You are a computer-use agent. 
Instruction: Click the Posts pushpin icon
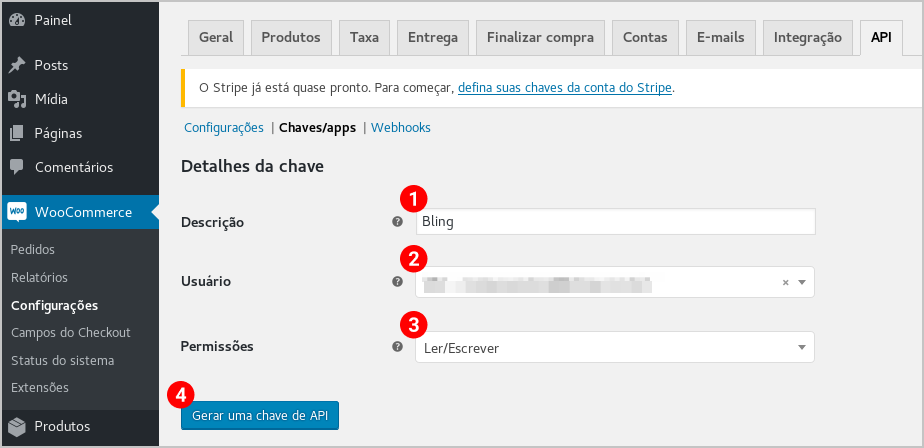coord(17,65)
